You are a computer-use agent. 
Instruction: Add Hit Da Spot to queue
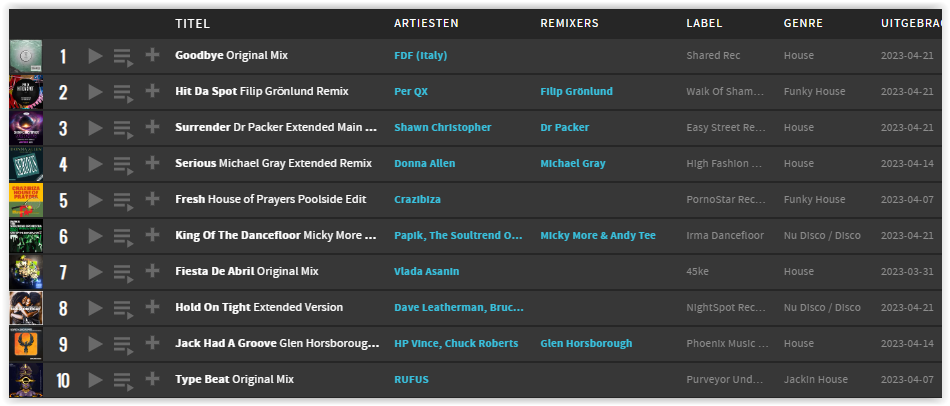(x=123, y=93)
